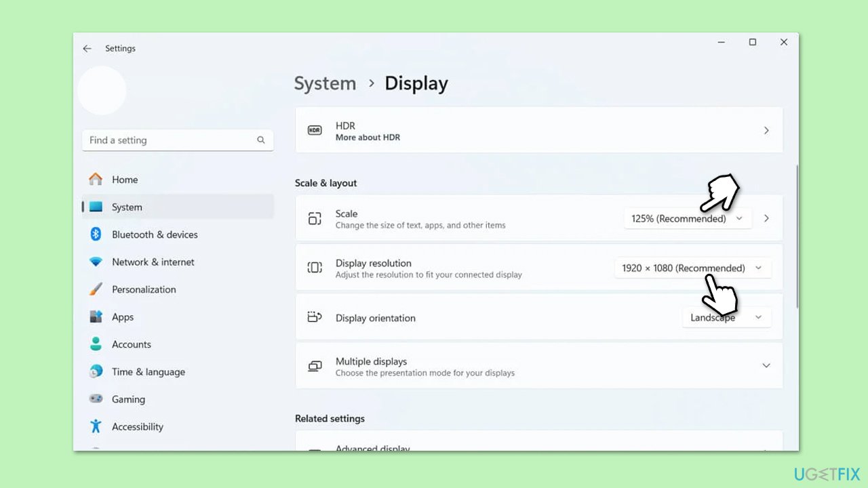
Task: Click the Home icon in sidebar
Action: point(96,180)
